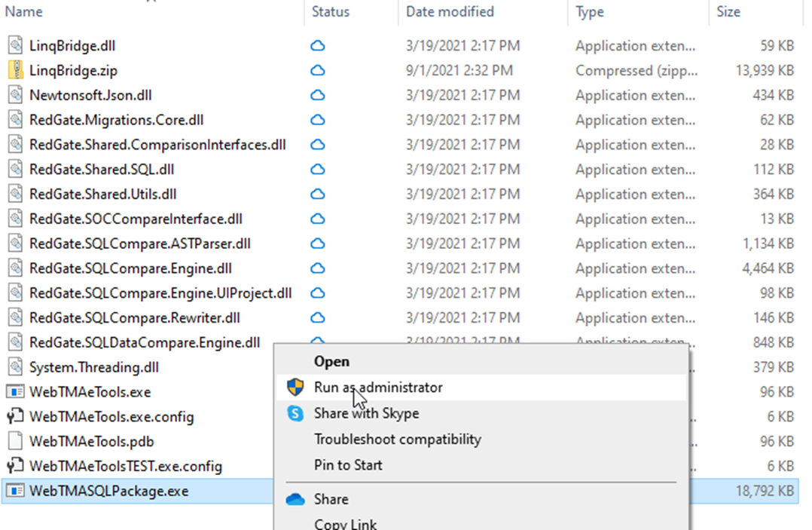Select the RedGate.Shared.SQL.dll file
Image resolution: width=812 pixels, height=530 pixels.
102,170
